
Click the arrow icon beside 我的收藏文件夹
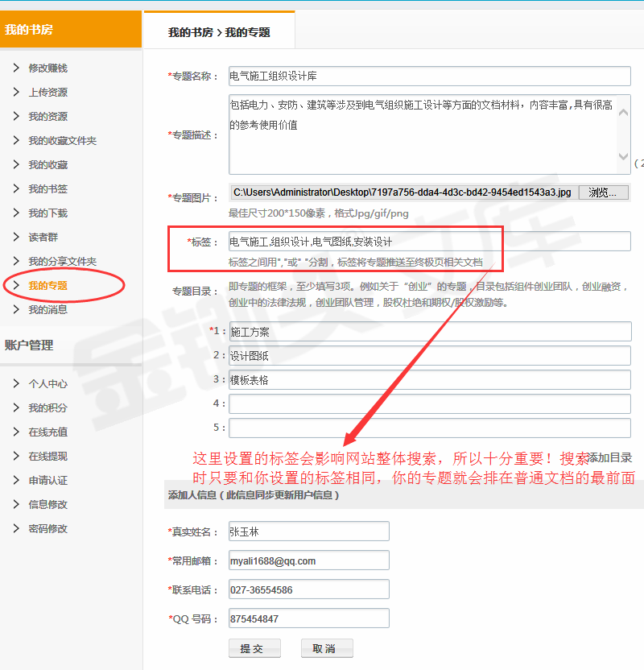[x=16, y=140]
